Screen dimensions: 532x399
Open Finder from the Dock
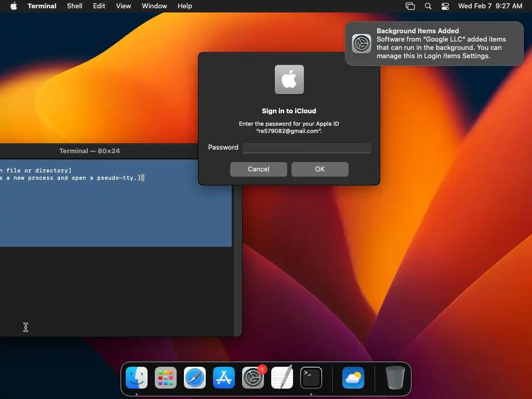tap(137, 378)
